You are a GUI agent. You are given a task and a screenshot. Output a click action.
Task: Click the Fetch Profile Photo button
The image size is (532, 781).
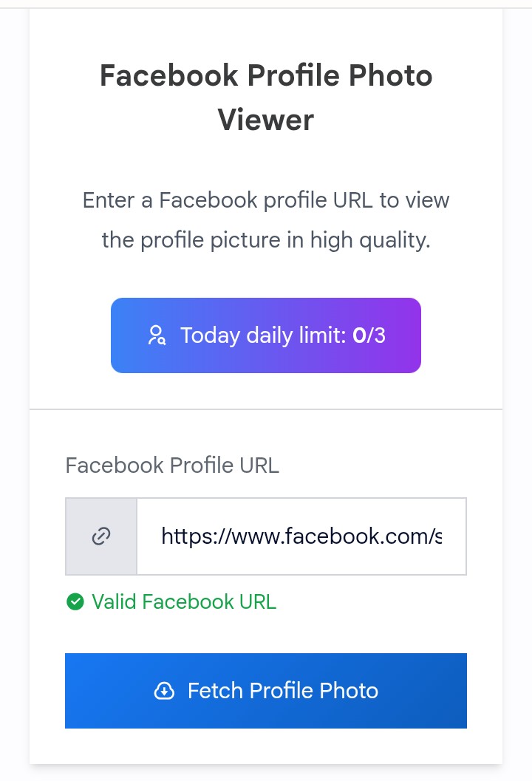(266, 691)
